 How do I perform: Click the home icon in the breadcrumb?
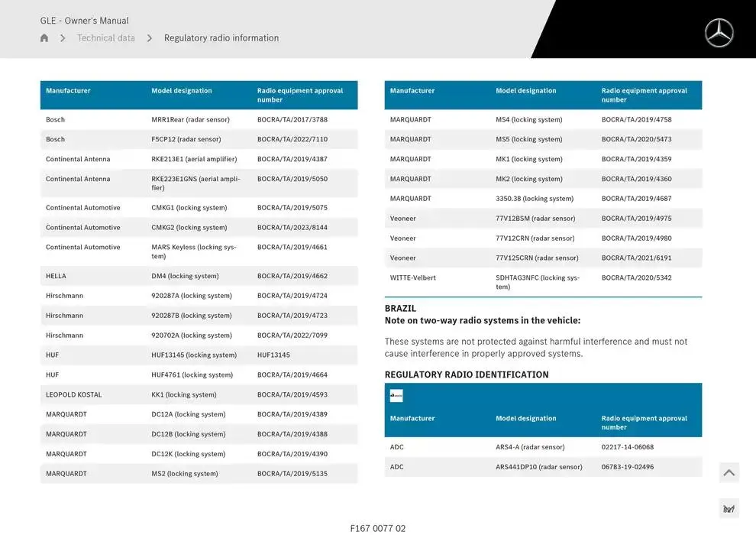click(44, 38)
